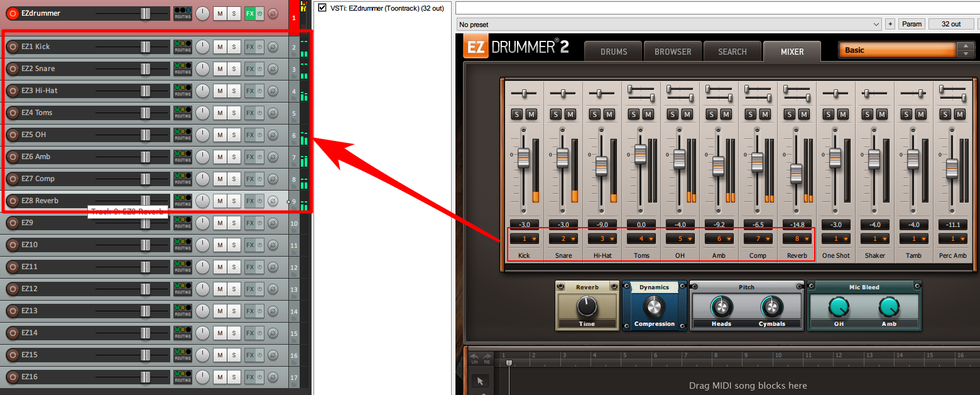Arm the EZ1 Kick track for recording

coord(11,47)
